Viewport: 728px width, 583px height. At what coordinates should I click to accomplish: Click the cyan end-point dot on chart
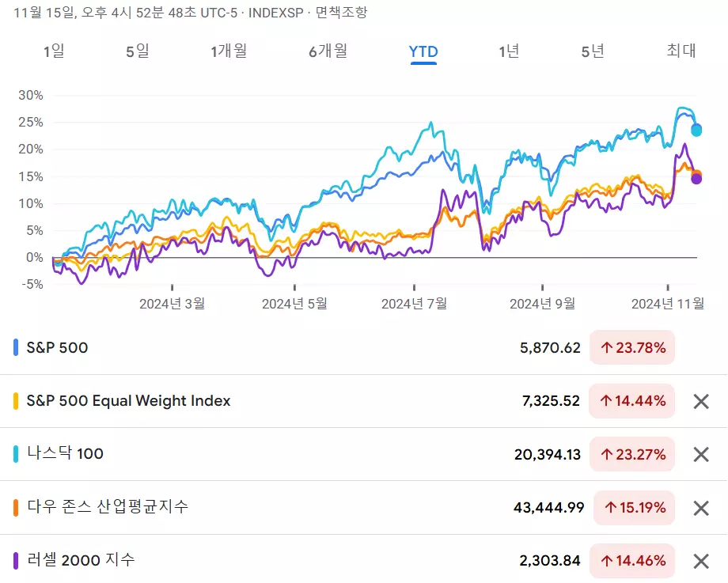(x=696, y=131)
